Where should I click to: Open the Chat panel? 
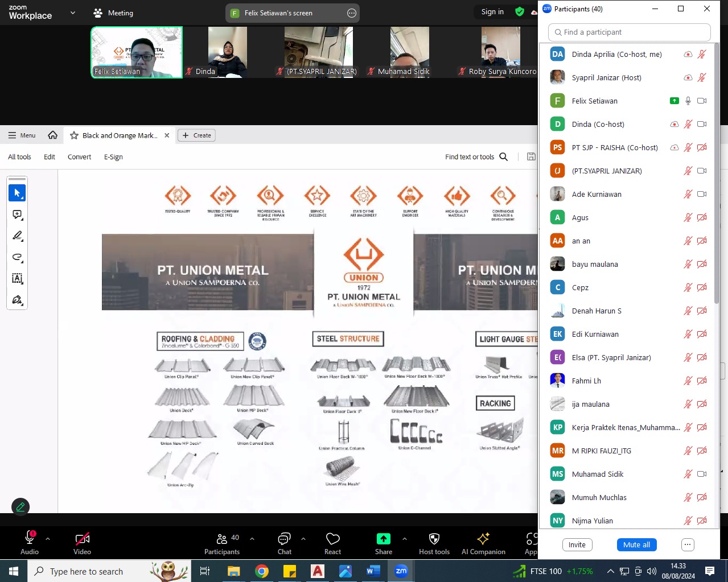pos(284,543)
